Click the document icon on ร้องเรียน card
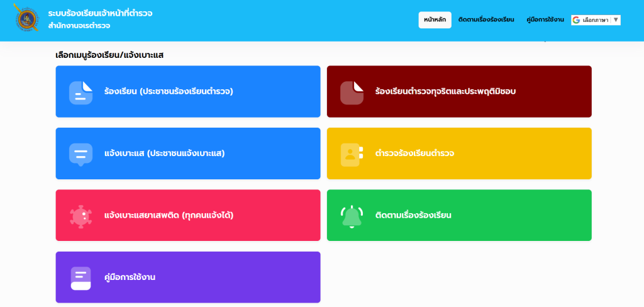 [80, 92]
